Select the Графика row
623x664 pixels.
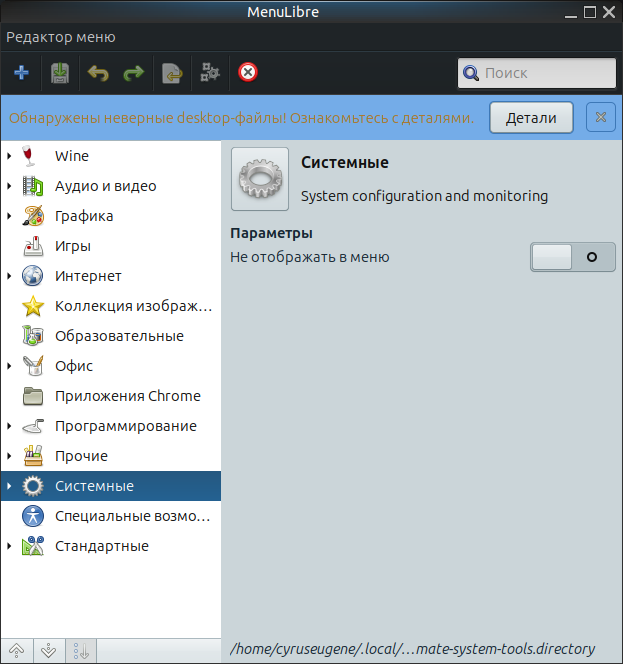(111, 216)
